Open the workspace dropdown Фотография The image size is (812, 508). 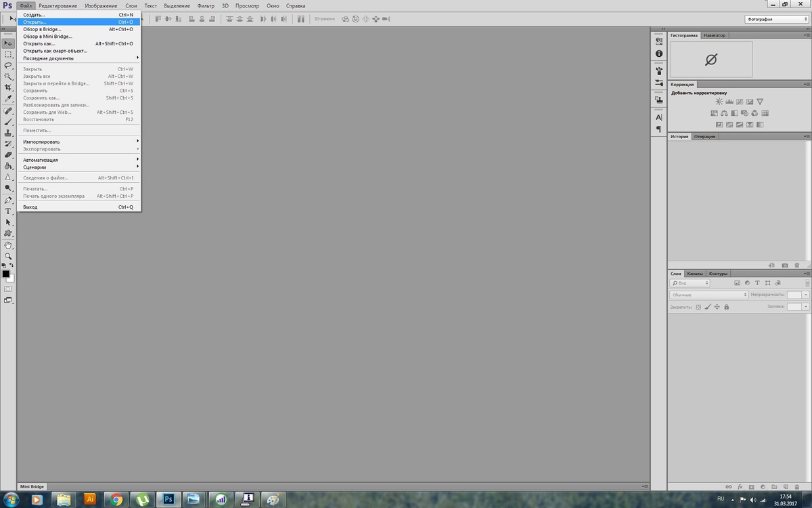pos(776,19)
